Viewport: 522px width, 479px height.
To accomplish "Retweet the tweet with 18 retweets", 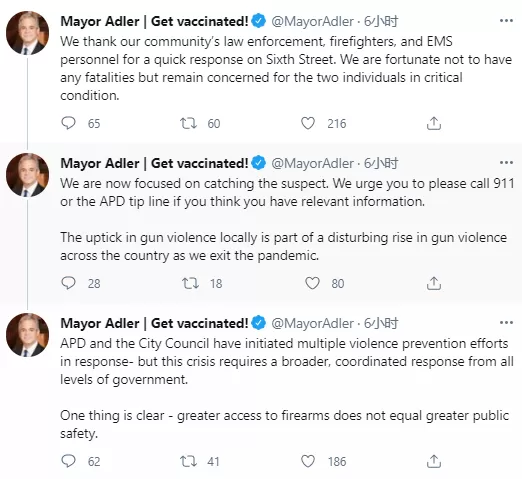I will [190, 283].
